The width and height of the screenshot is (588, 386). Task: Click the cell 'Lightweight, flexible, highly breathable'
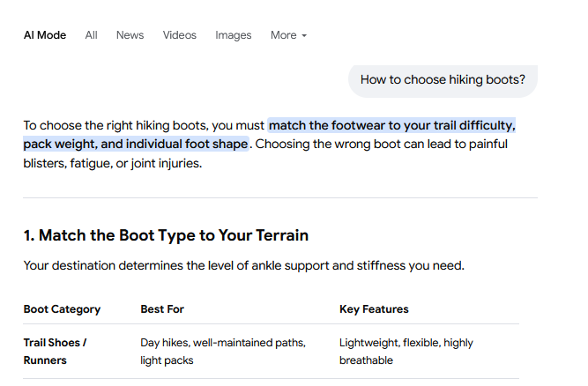click(x=406, y=352)
